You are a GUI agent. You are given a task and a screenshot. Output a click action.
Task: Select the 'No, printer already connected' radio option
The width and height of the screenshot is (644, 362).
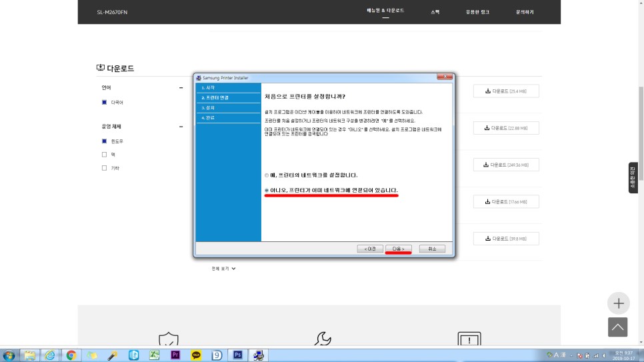pos(267,190)
